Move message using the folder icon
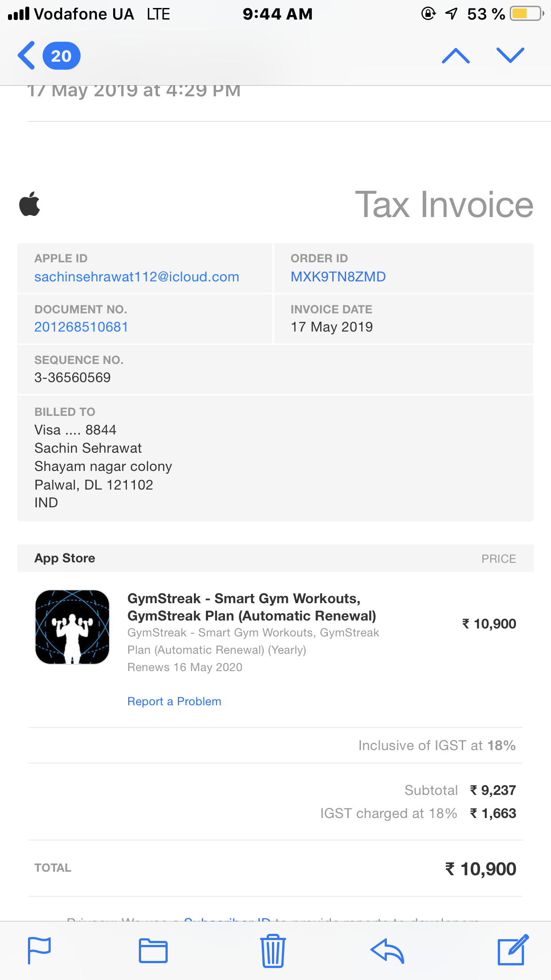 [153, 951]
